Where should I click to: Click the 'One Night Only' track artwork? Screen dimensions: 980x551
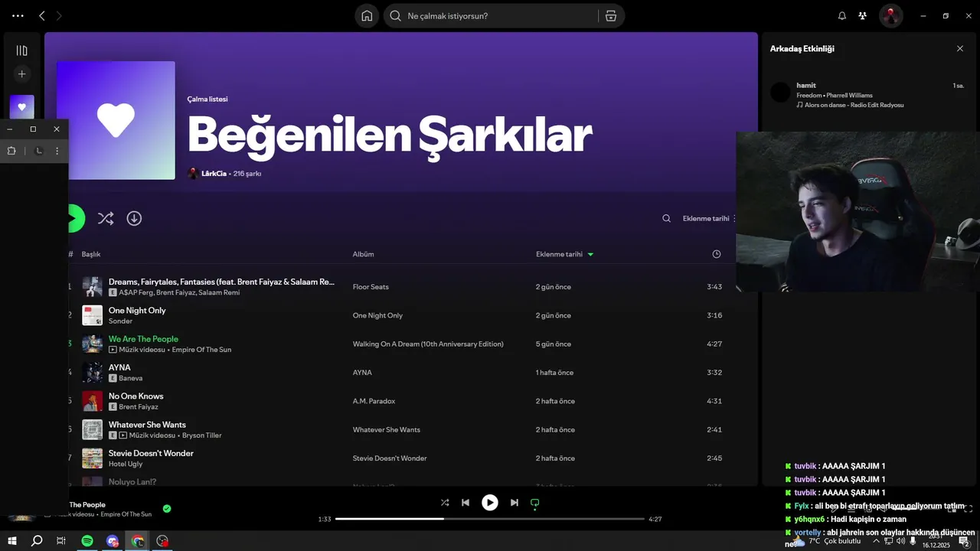(93, 315)
